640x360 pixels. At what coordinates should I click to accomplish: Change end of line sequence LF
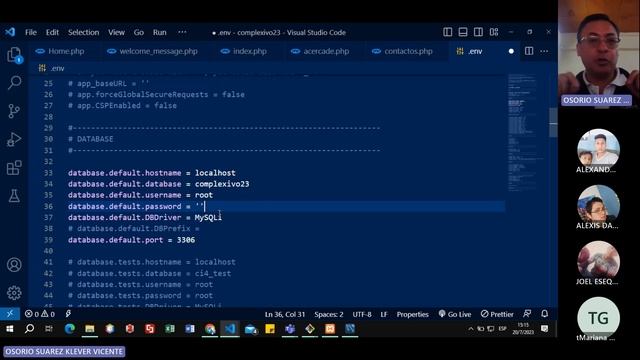click(x=384, y=314)
